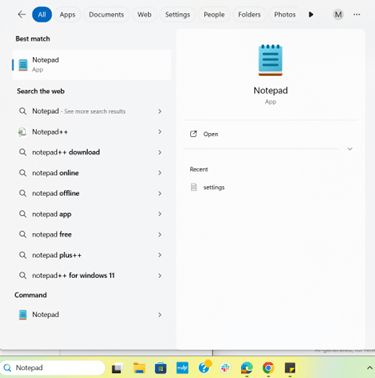Open the three-dot options menu
This screenshot has width=375, height=378.
(x=357, y=14)
